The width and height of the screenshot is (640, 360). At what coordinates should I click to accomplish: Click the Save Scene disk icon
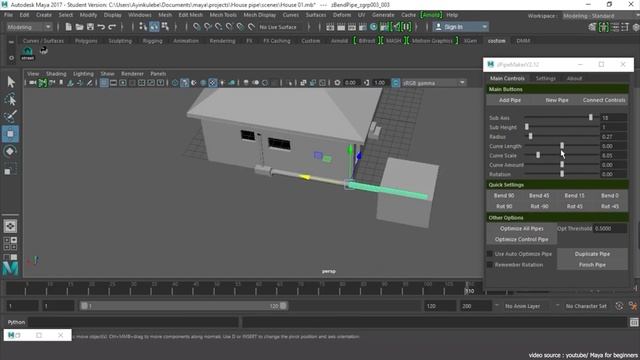pos(90,27)
